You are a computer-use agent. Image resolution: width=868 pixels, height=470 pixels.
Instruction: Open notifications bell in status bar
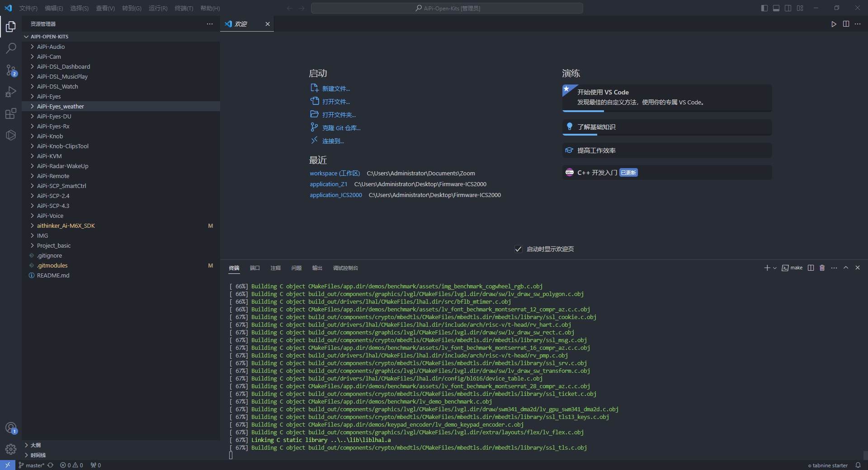pyautogui.click(x=858, y=465)
